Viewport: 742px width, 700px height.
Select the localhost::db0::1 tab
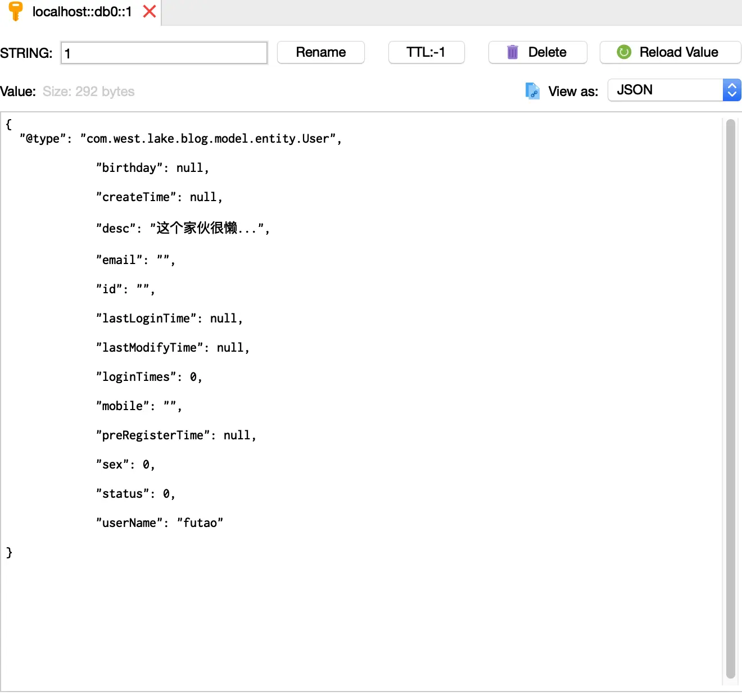coord(82,11)
